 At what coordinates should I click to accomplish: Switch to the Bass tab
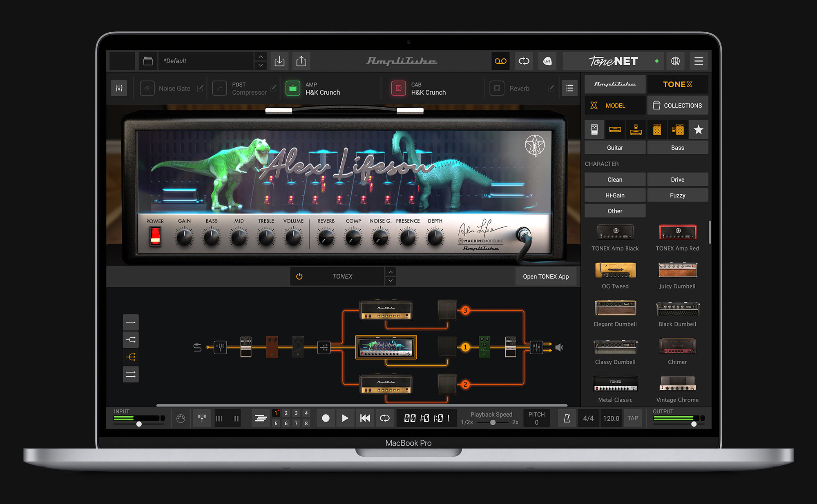[677, 147]
